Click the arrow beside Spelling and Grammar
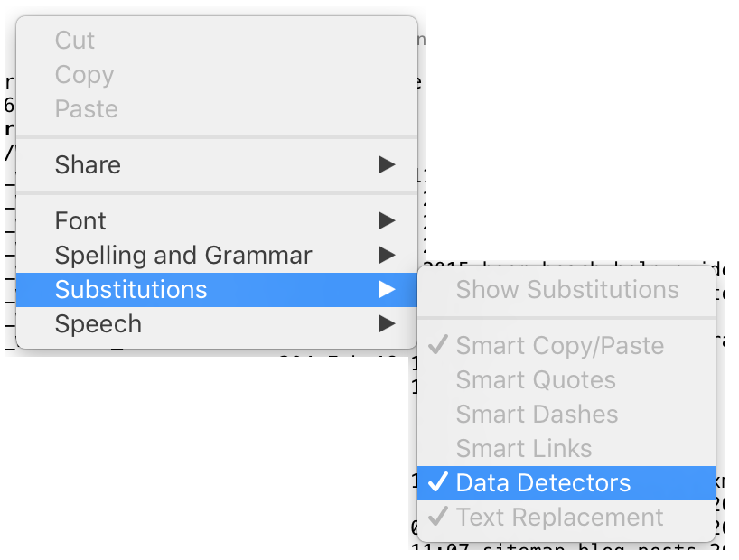The image size is (739, 560). [387, 255]
